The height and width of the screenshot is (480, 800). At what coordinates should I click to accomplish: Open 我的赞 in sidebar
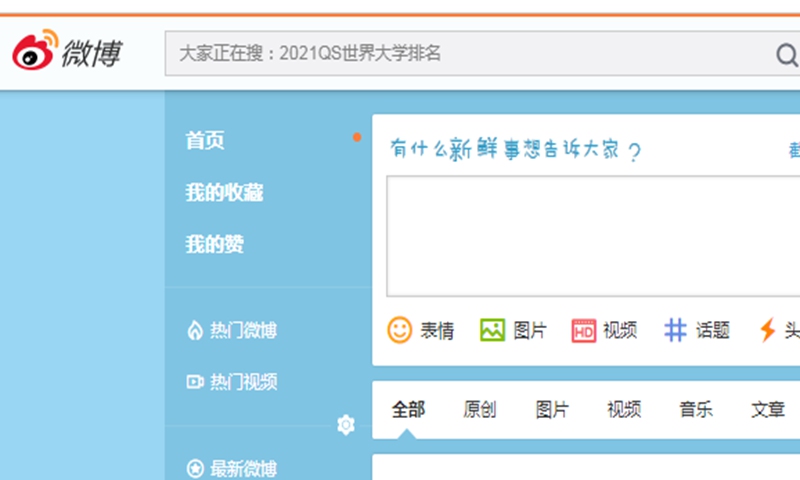[x=214, y=245]
